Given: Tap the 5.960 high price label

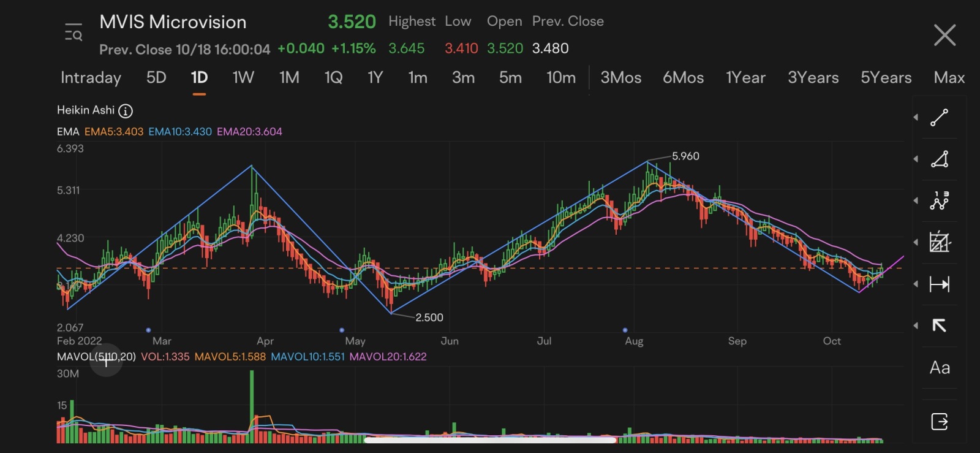Looking at the screenshot, I should tap(685, 156).
